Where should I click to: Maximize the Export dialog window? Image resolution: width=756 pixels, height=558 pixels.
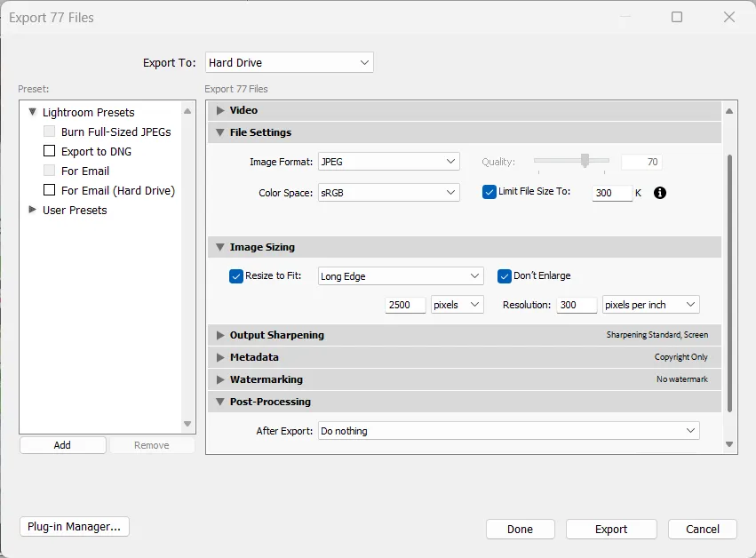click(677, 18)
